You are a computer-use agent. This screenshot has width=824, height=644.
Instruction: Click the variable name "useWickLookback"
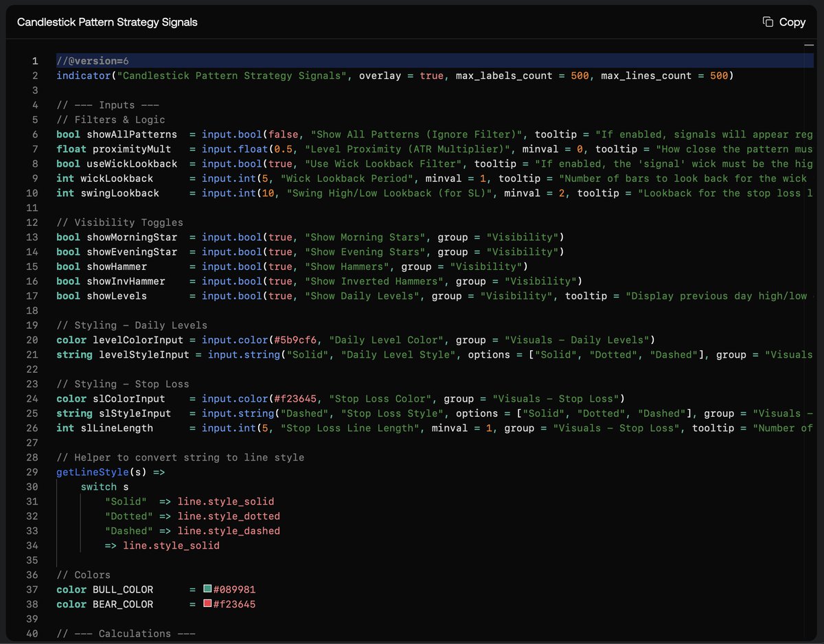click(x=132, y=164)
